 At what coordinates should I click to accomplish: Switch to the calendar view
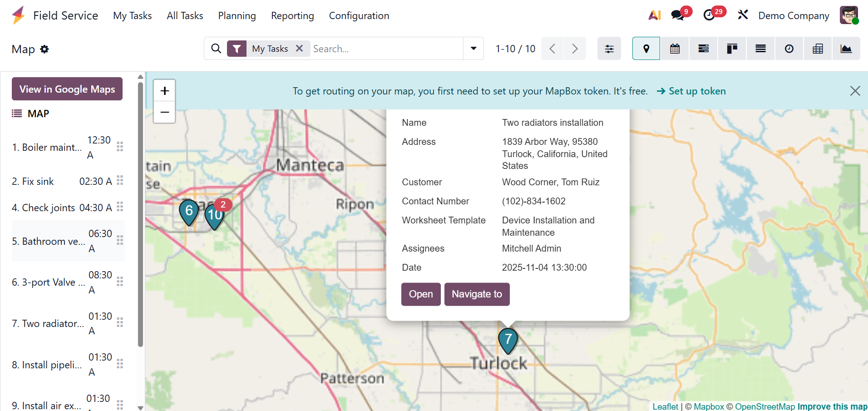[x=675, y=49]
